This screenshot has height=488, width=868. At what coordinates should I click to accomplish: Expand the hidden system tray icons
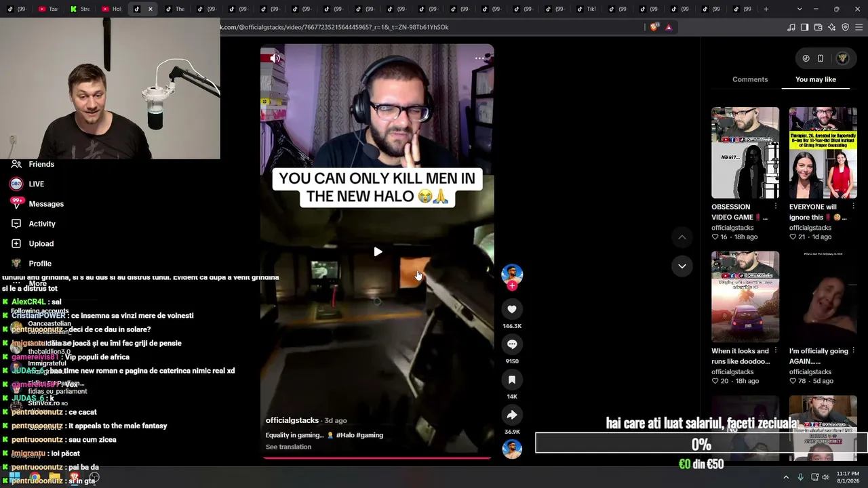tap(786, 477)
